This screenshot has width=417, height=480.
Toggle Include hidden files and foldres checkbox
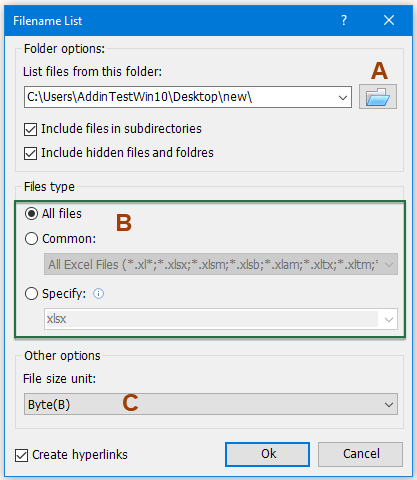tap(30, 153)
